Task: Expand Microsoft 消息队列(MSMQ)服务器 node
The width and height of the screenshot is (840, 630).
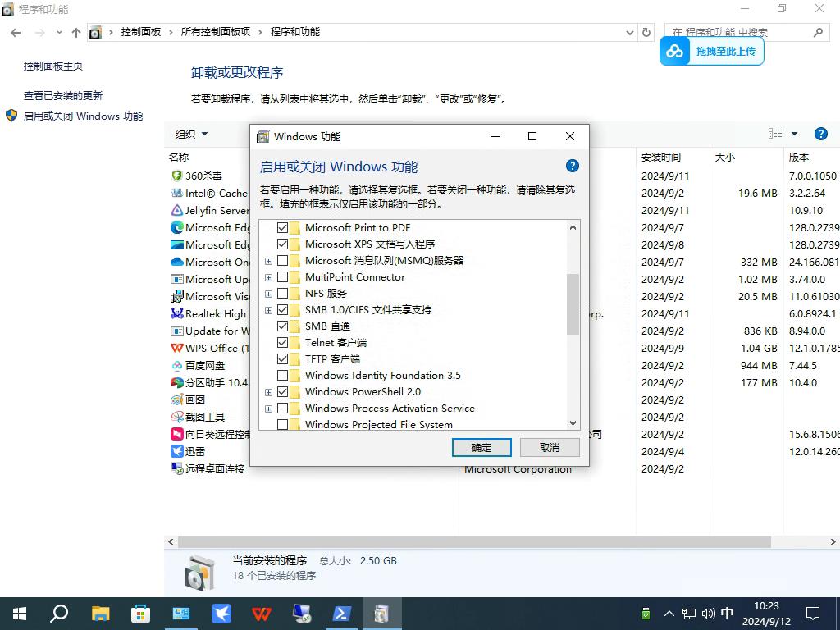Action: (268, 261)
